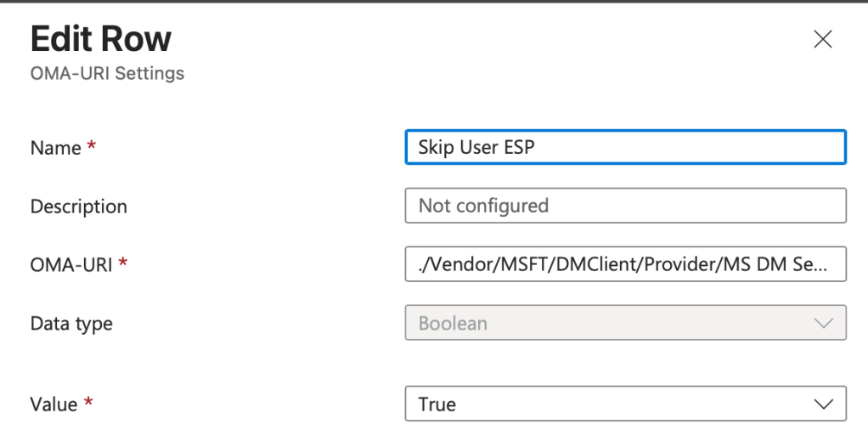The image size is (868, 441).
Task: Click the required asterisk beside Value
Action: 87,404
